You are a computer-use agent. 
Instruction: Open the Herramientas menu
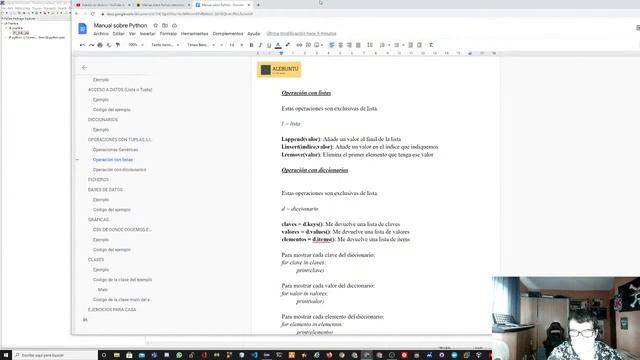[x=195, y=33]
